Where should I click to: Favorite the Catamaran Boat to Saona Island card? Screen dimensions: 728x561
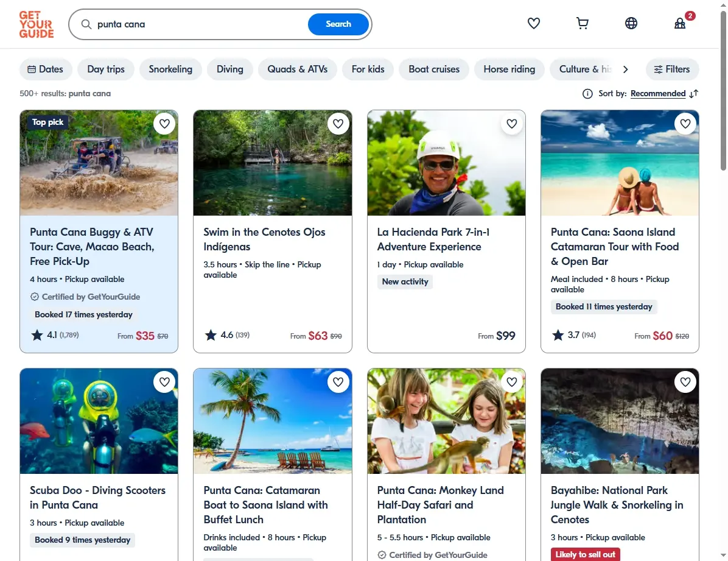[x=338, y=382]
